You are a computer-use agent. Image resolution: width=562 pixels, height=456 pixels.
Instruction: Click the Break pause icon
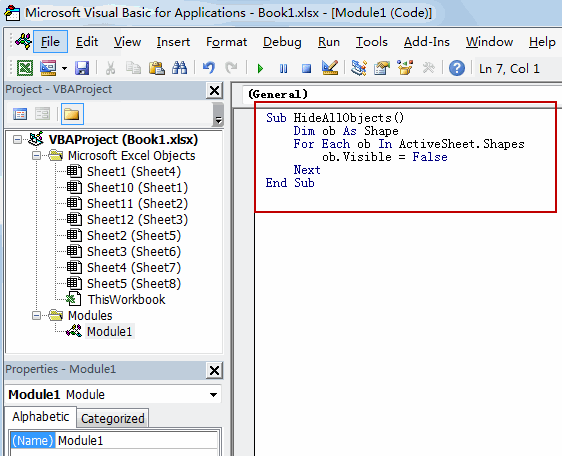[284, 68]
